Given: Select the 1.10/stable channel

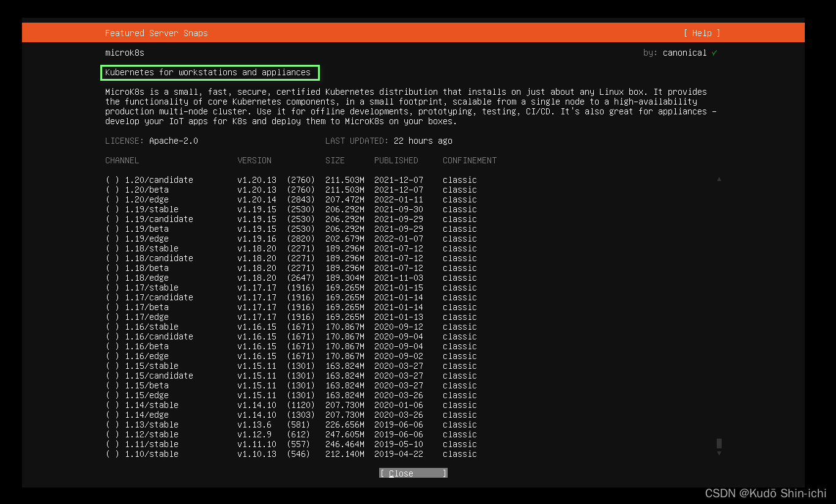Looking at the screenshot, I should [291, 454].
